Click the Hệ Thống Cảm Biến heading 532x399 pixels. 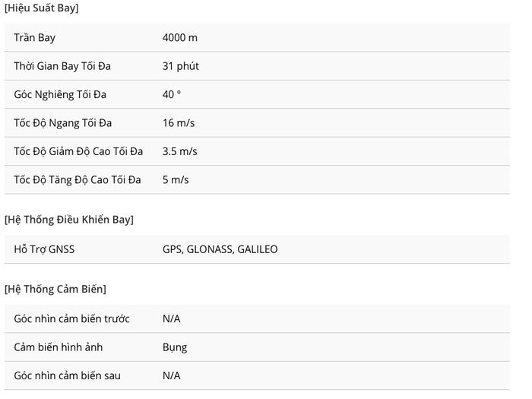(x=55, y=289)
